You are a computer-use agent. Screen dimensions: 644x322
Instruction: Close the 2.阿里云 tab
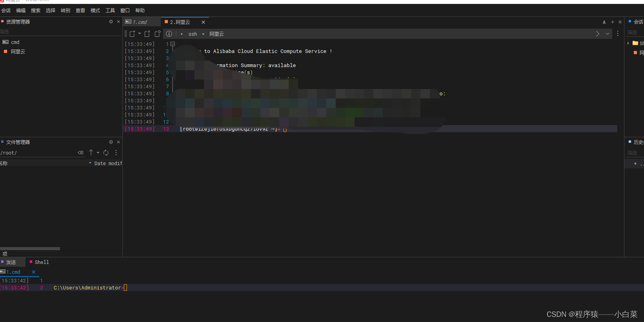(x=203, y=22)
